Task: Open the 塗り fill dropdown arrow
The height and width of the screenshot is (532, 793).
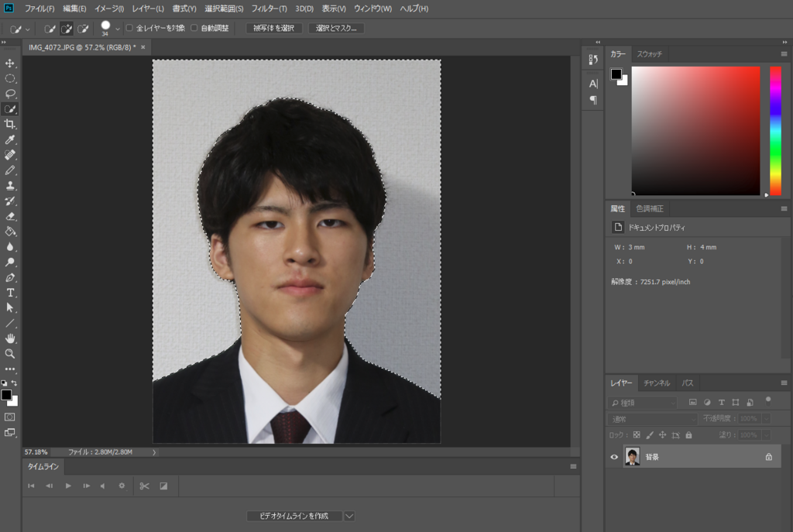Action: 767,435
